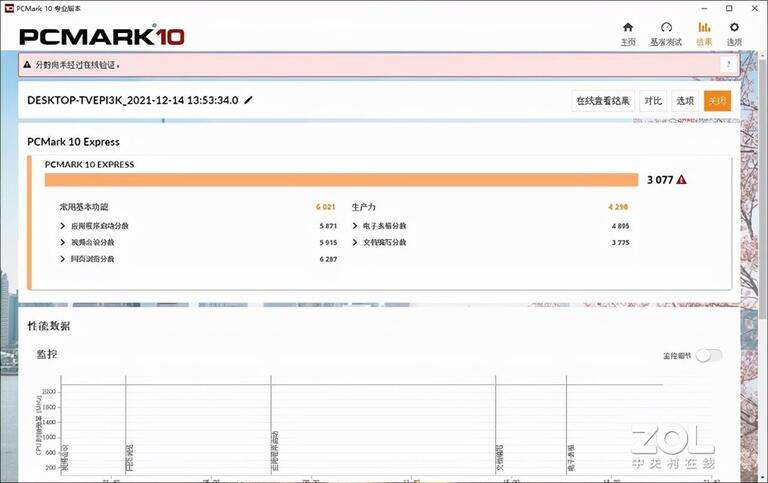Viewport: 768px width, 483px height.
Task: Click the overall score 3 077
Action: (660, 180)
